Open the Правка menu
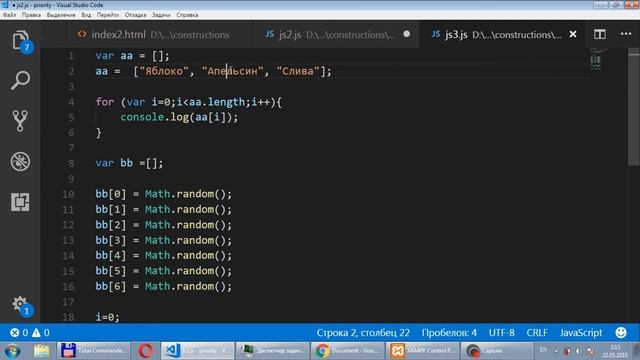 coord(31,15)
